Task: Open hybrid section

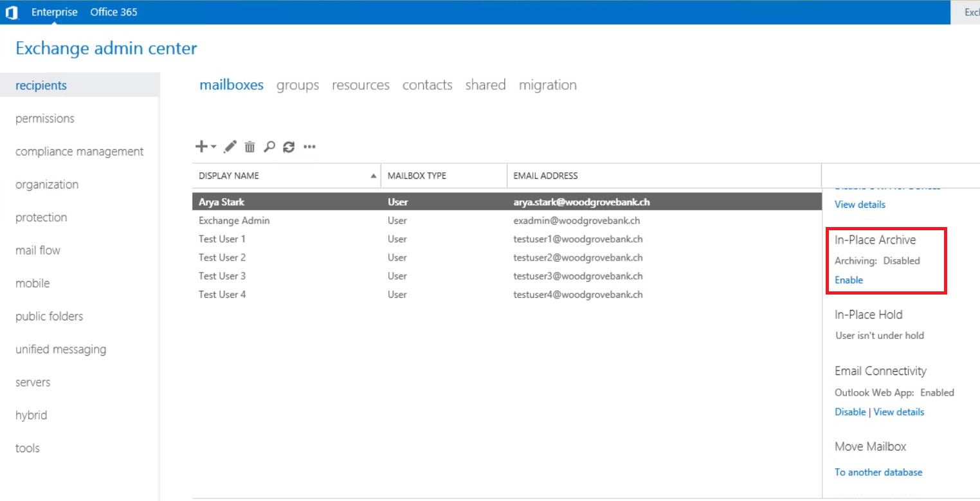Action: [32, 415]
